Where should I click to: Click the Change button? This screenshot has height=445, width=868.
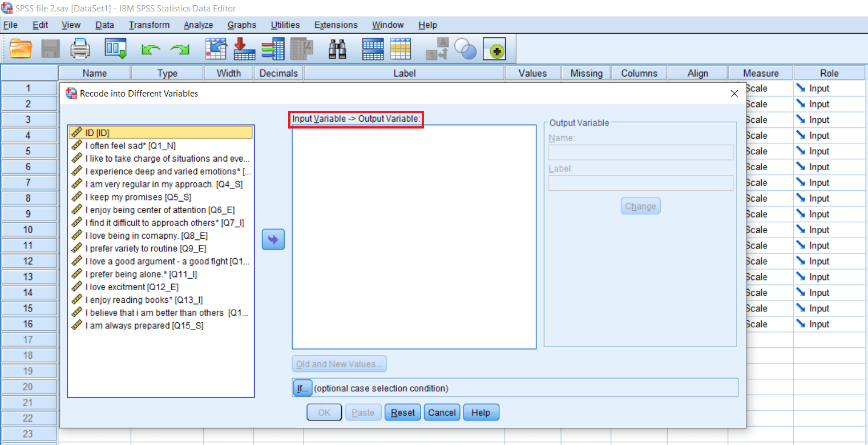640,206
